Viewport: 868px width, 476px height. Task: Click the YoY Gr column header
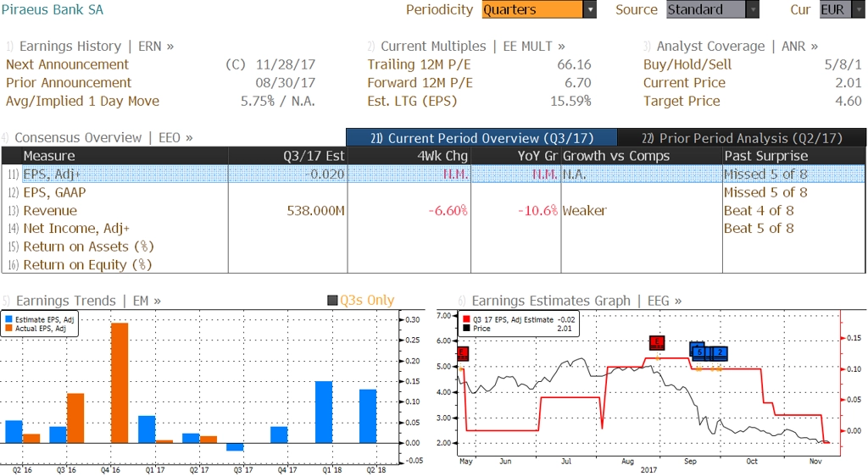click(x=516, y=156)
